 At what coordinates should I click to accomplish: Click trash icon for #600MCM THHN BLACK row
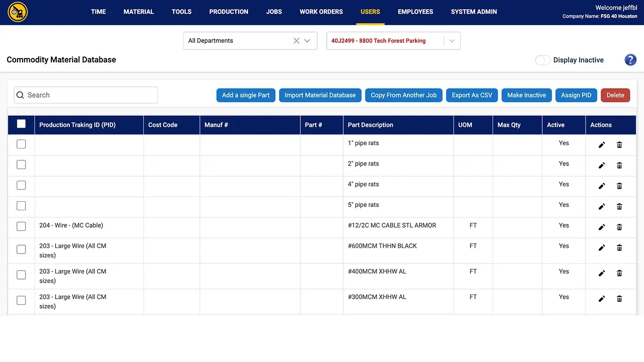[x=619, y=248]
